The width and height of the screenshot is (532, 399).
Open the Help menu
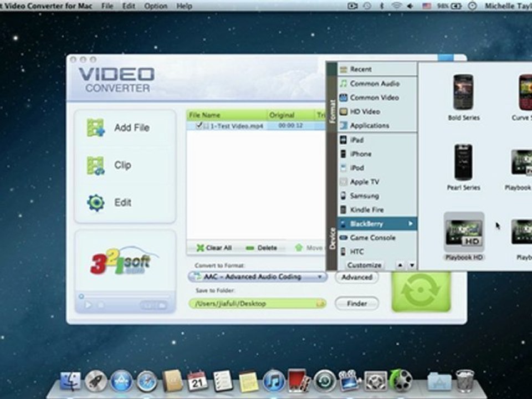pyautogui.click(x=184, y=6)
